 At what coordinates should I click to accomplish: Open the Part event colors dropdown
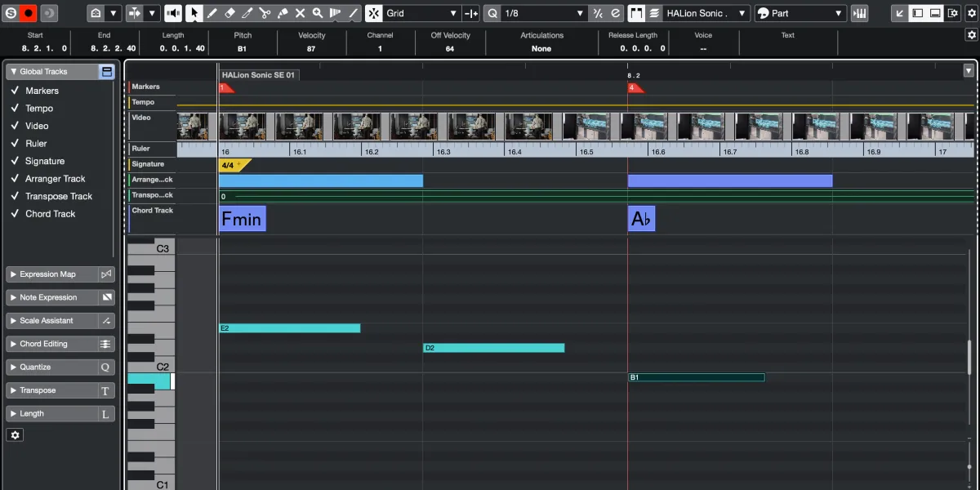(x=800, y=13)
